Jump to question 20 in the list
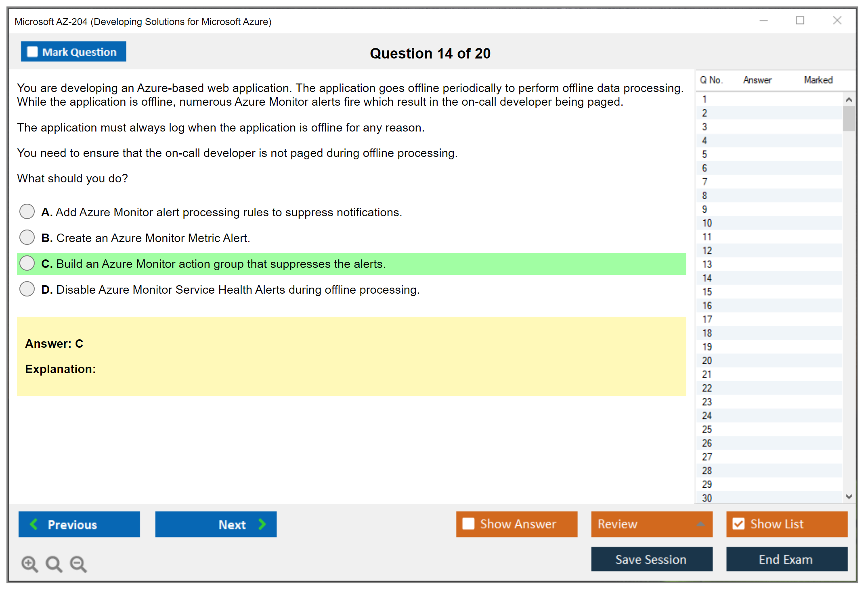Viewport: 868px width, 593px height. pos(707,360)
